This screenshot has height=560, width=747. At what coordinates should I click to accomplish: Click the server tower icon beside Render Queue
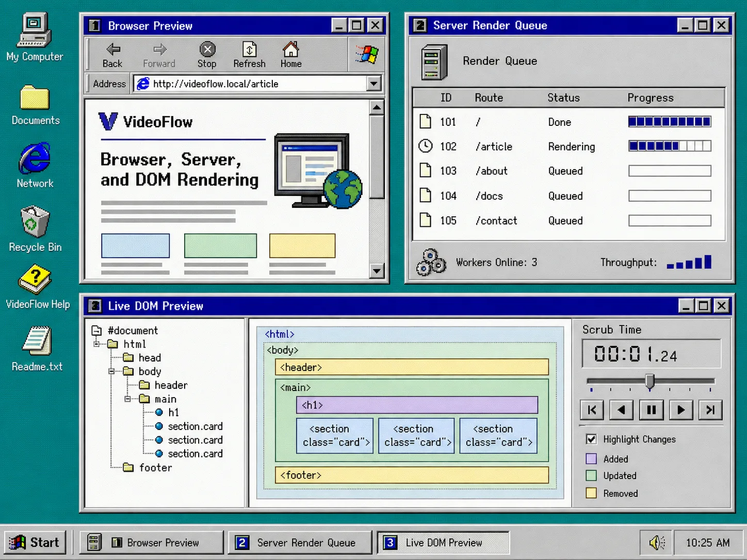point(434,62)
